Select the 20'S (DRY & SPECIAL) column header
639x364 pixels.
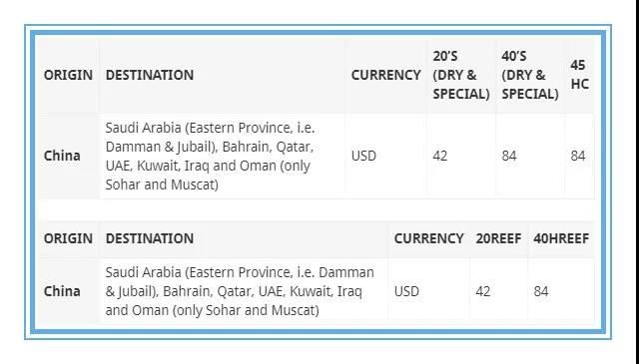(461, 75)
